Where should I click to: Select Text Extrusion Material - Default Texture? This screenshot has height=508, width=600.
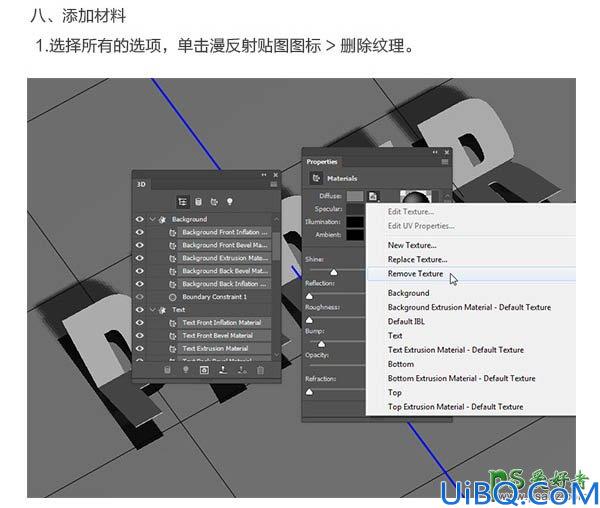456,350
